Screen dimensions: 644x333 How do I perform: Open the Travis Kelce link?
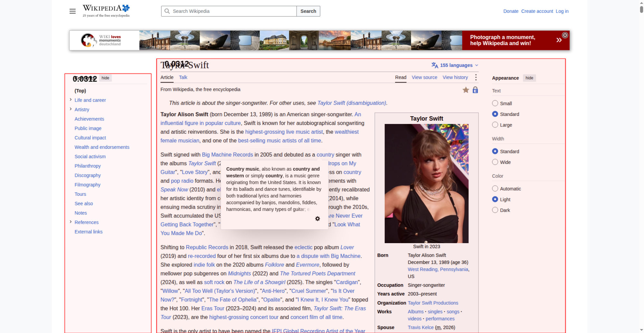coord(421,327)
